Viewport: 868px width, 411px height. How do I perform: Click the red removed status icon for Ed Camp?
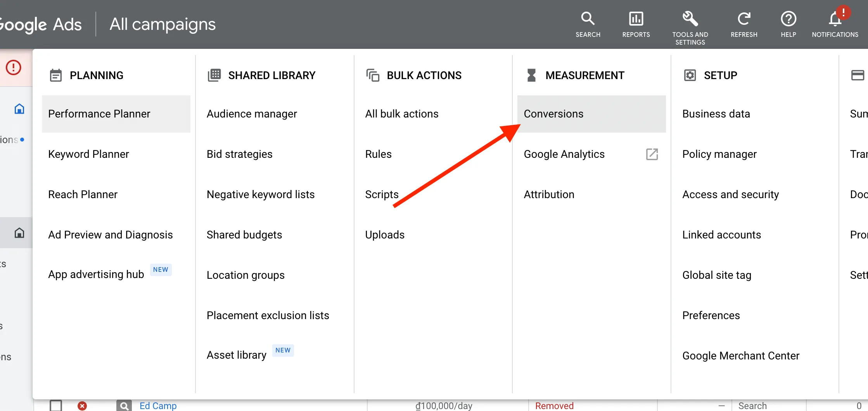click(82, 406)
